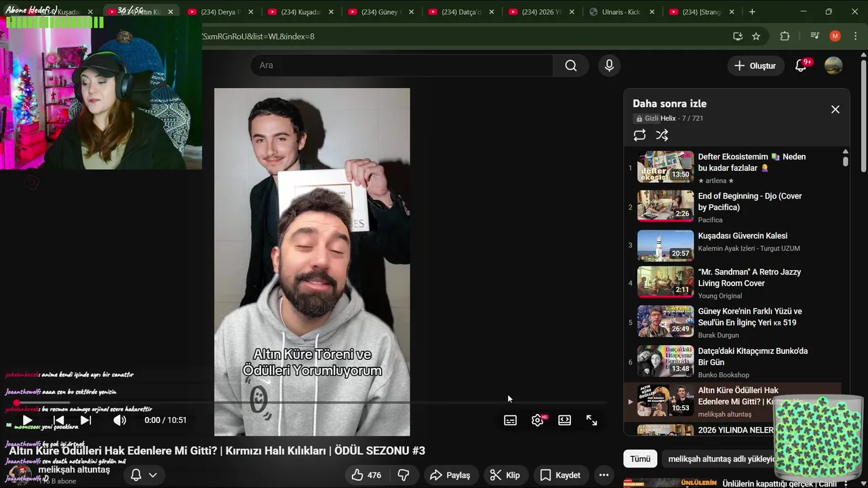
Task: Open browser profile M avatar
Action: click(x=835, y=36)
